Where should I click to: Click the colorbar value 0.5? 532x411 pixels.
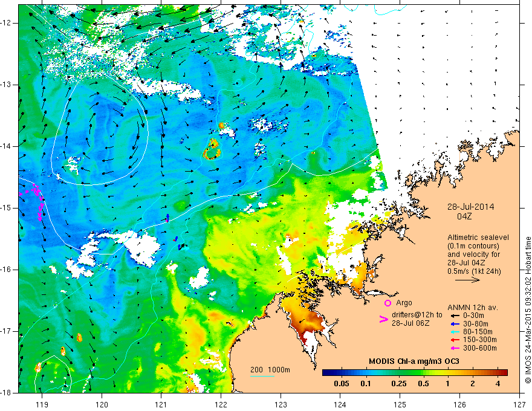coord(423,384)
